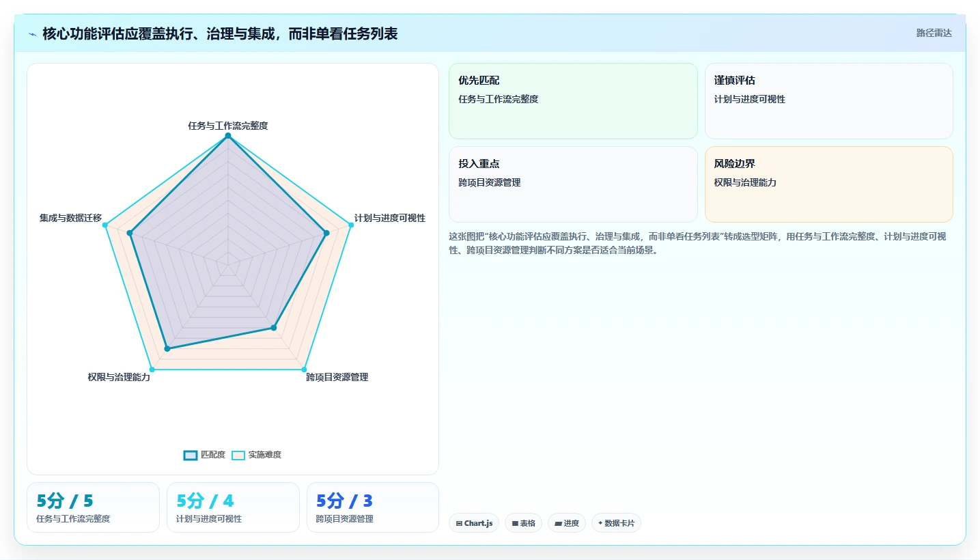Click the 跨项目资源管理 radar axis label
The height and width of the screenshot is (560, 980).
[337, 377]
